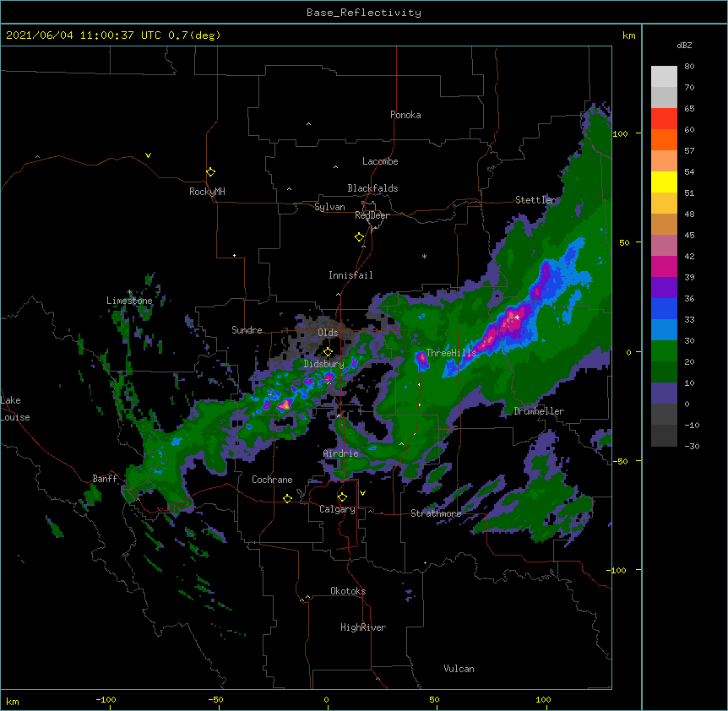
Task: Select the Innisfail label
Action: [350, 275]
